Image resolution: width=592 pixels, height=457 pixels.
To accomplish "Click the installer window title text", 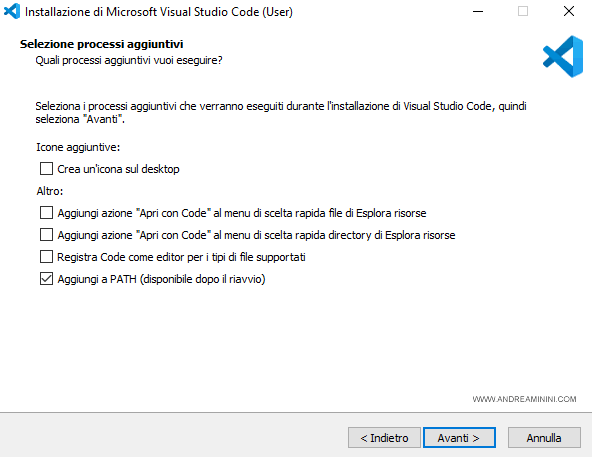I will click(x=159, y=12).
